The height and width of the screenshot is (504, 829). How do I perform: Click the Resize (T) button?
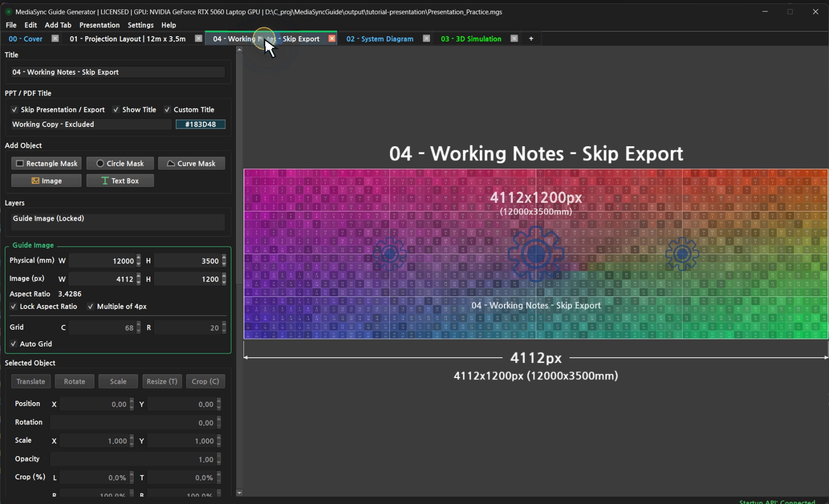tap(162, 381)
